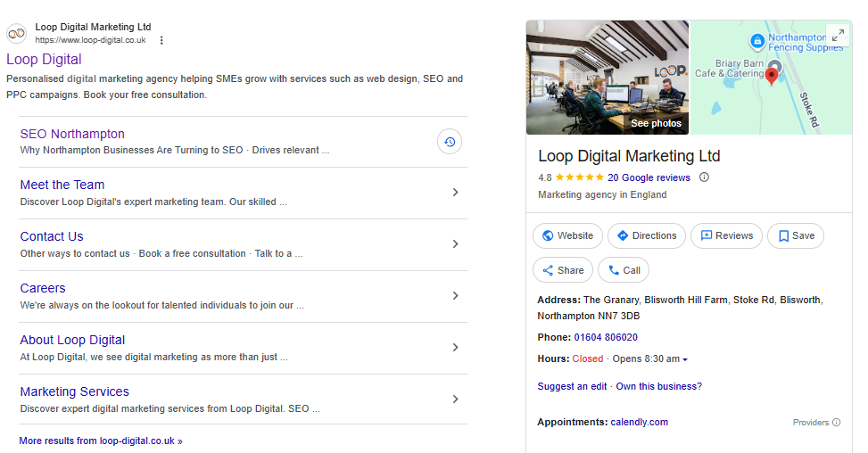868x453 pixels.
Task: Open the three-dot menu beside loop-digital.co.uk URL
Action: click(161, 40)
